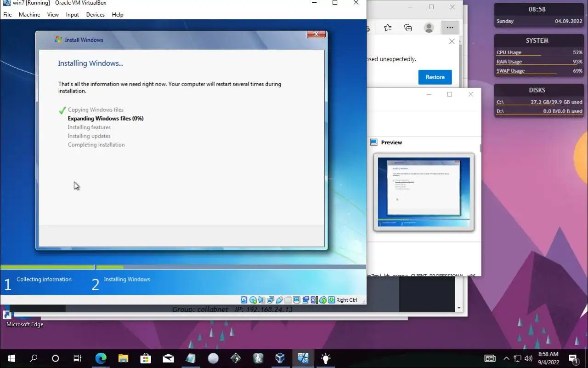Click the VM Preview thumbnail
This screenshot has width=588, height=368.
pos(424,192)
